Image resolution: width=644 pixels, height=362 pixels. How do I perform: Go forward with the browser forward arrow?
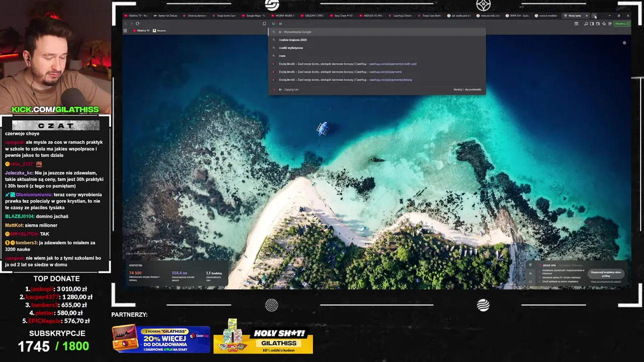[x=131, y=24]
